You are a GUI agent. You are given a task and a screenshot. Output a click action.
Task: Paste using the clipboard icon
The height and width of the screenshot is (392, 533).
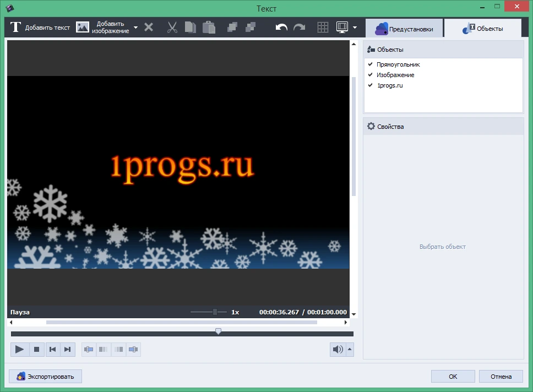point(209,27)
